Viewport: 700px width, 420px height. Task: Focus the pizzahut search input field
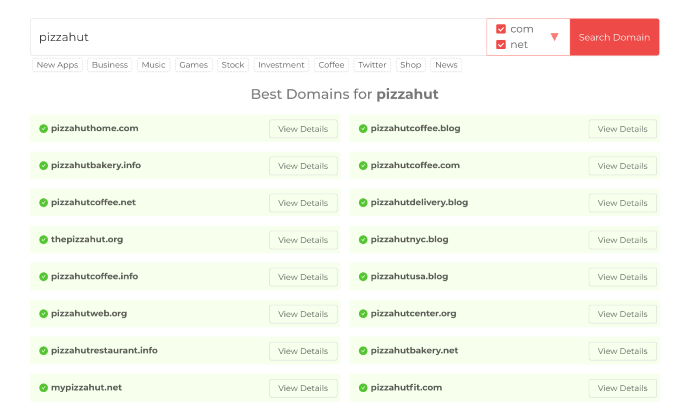click(x=258, y=37)
